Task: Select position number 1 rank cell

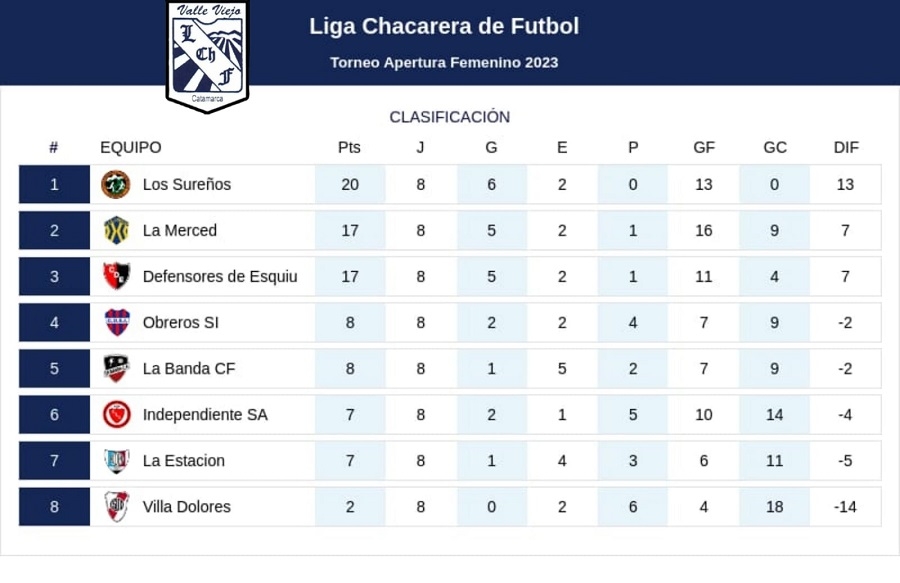Action: 54,185
